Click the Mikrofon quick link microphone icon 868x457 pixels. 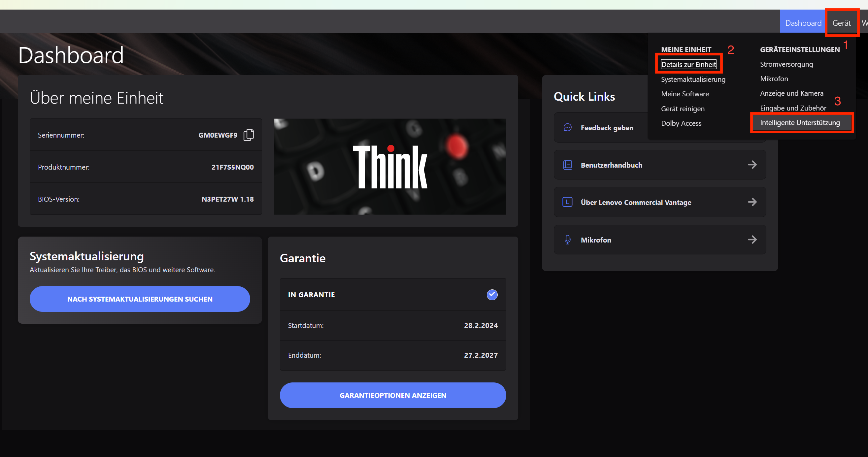point(567,240)
